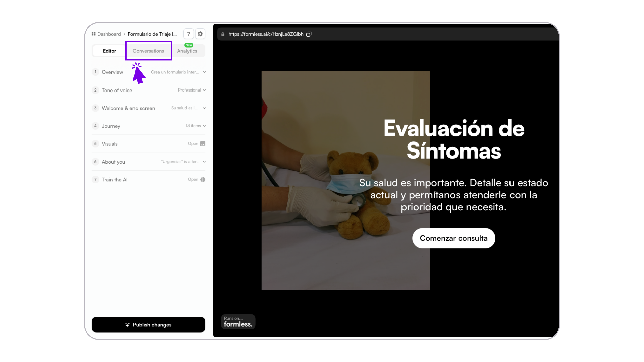Open the Overview row
This screenshot has width=644, height=362.
point(148,72)
